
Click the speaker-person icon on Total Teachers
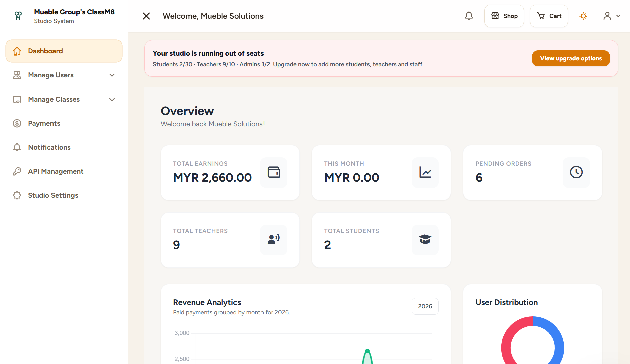[274, 240]
